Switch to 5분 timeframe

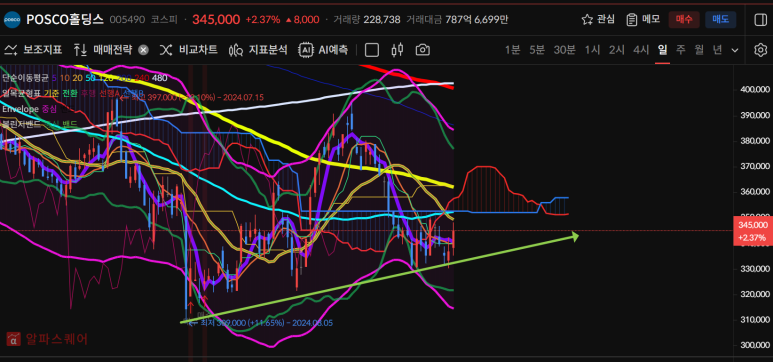coord(537,50)
